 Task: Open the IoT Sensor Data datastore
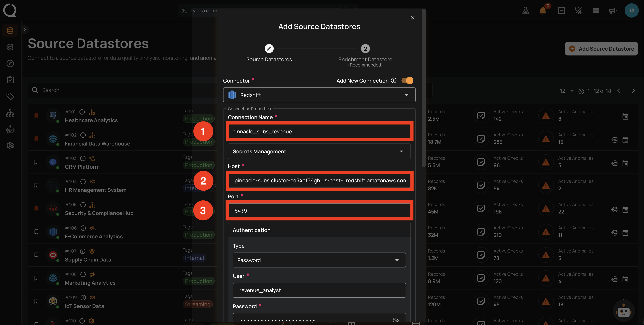tap(85, 306)
